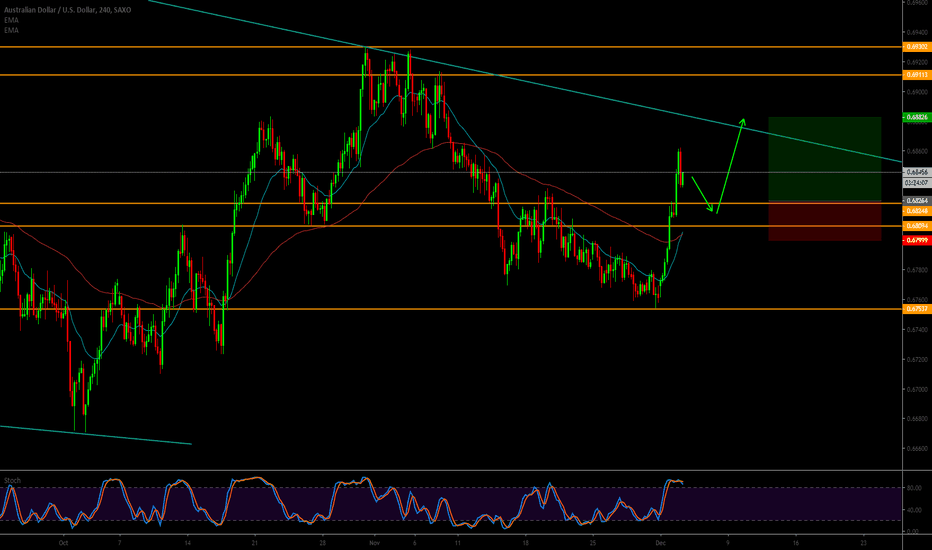The width and height of the screenshot is (932, 550).
Task: Click the 80.00 level on Stochastic scale
Action: tap(914, 488)
